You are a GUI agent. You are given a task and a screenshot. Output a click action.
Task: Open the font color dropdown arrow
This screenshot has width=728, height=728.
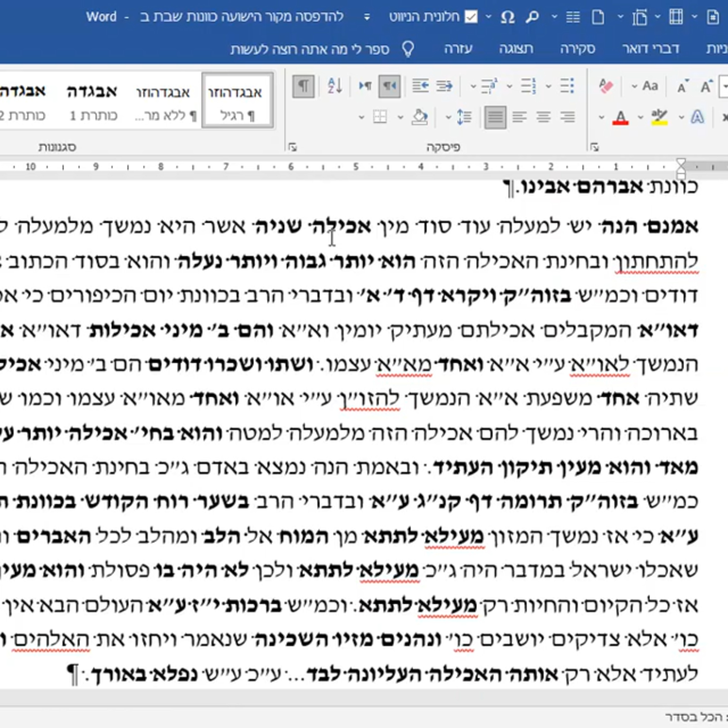601,117
